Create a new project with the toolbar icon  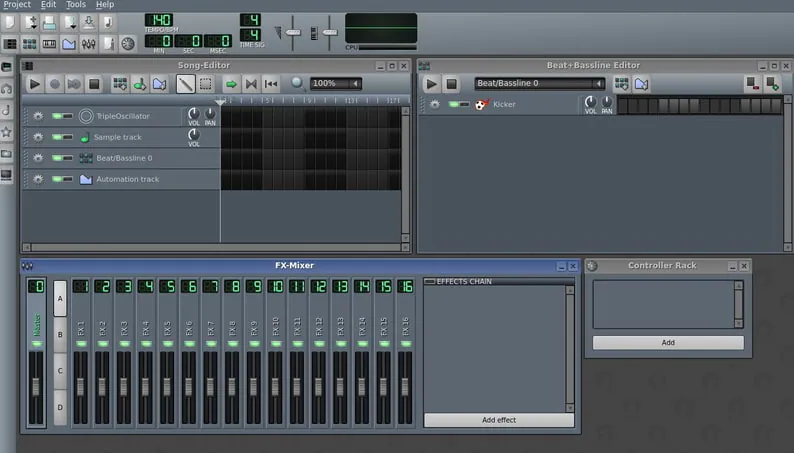(10, 23)
